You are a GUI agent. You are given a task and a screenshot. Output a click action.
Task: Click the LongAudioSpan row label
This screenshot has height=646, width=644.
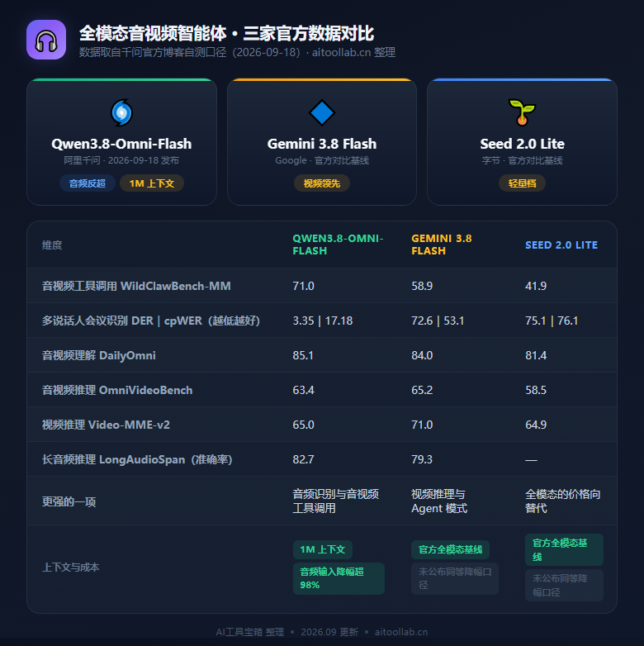pos(137,459)
